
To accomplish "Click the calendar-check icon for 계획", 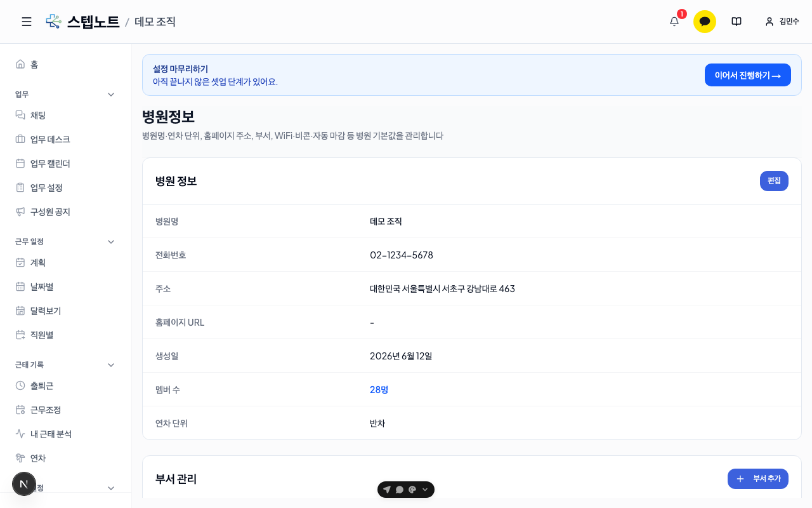I will 20,262.
